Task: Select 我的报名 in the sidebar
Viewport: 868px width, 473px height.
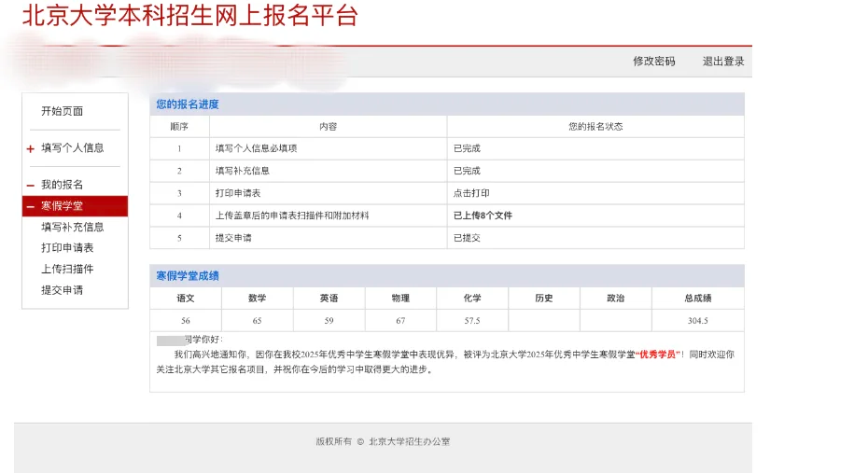Action: [x=62, y=185]
